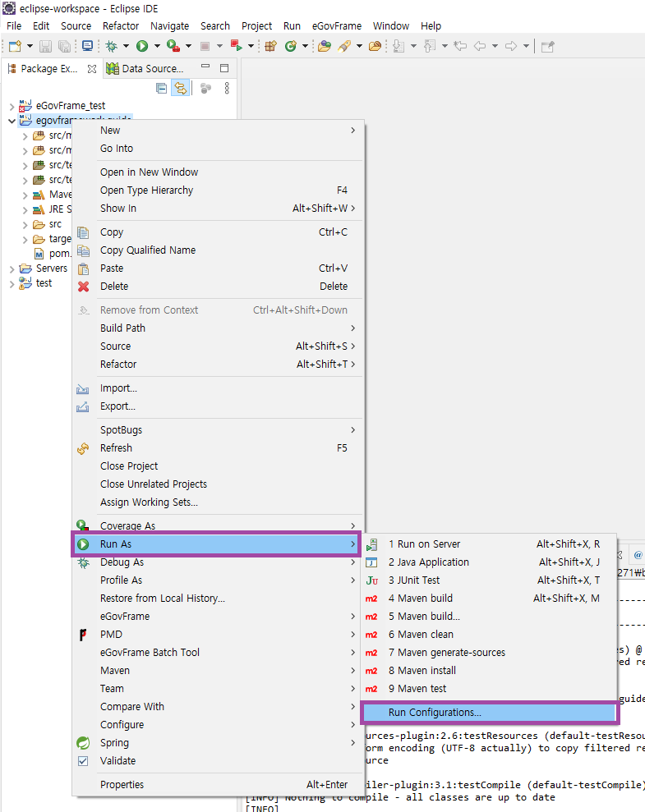Screen dimensions: 645x812
Task: Open the Spring submenu in context menu
Action: pos(218,742)
